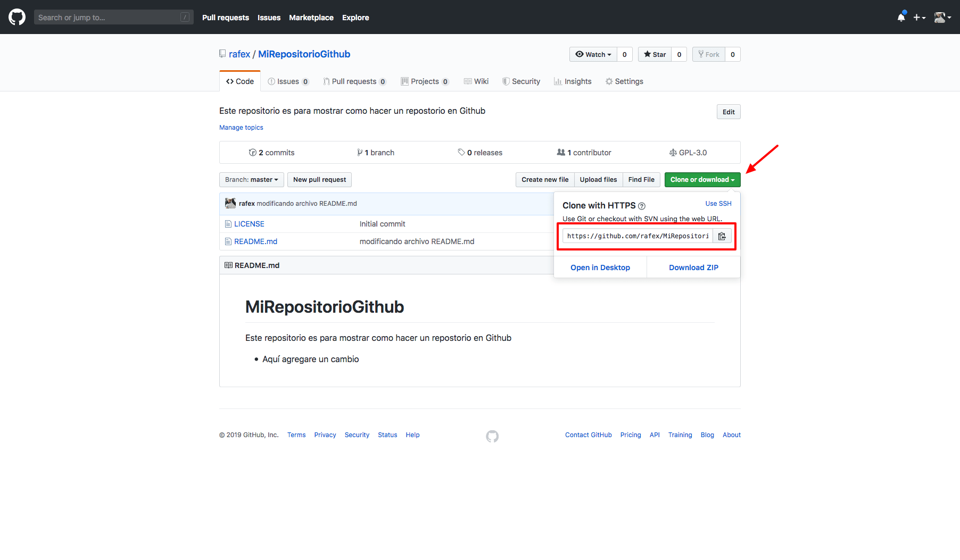
Task: Click the releases tag icon
Action: click(462, 152)
